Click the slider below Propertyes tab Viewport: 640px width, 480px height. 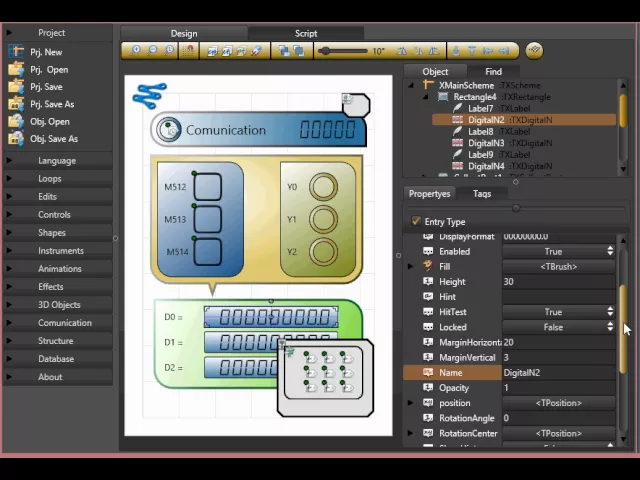(x=516, y=208)
